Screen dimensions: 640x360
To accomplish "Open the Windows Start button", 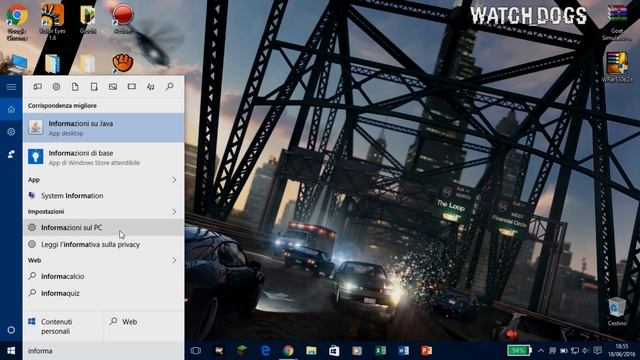I will click(11, 351).
